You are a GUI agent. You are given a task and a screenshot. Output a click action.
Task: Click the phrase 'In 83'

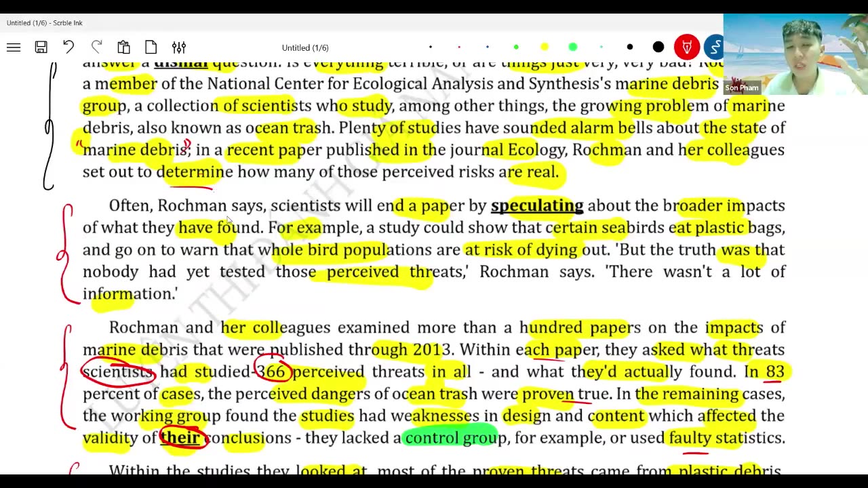tap(764, 371)
